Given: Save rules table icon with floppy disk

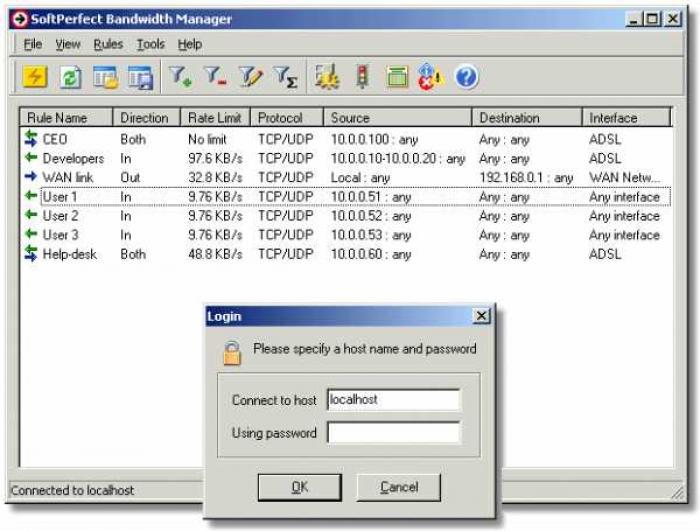Looking at the screenshot, I should click(141, 78).
